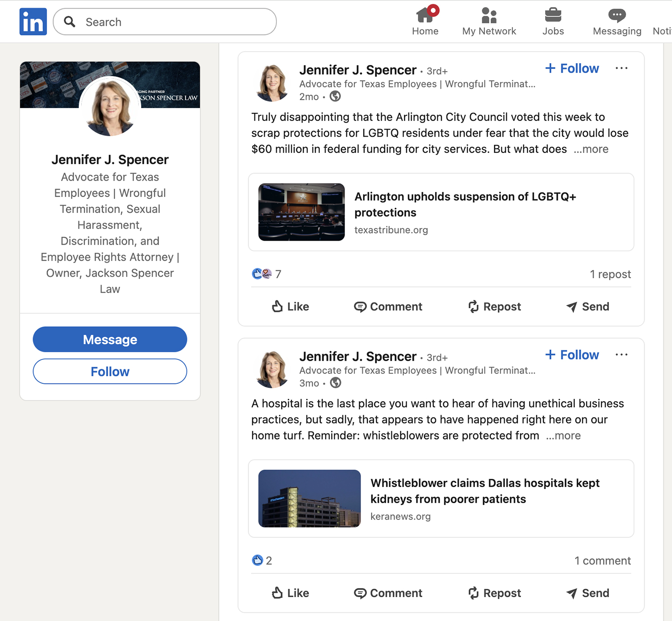The width and height of the screenshot is (672, 621).
Task: Open the Home feed icon
Action: 425,21
